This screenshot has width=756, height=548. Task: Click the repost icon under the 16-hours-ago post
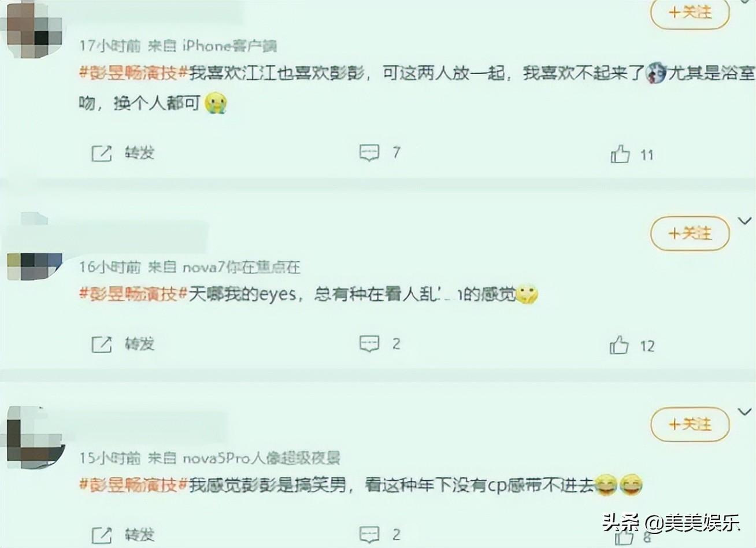102,345
